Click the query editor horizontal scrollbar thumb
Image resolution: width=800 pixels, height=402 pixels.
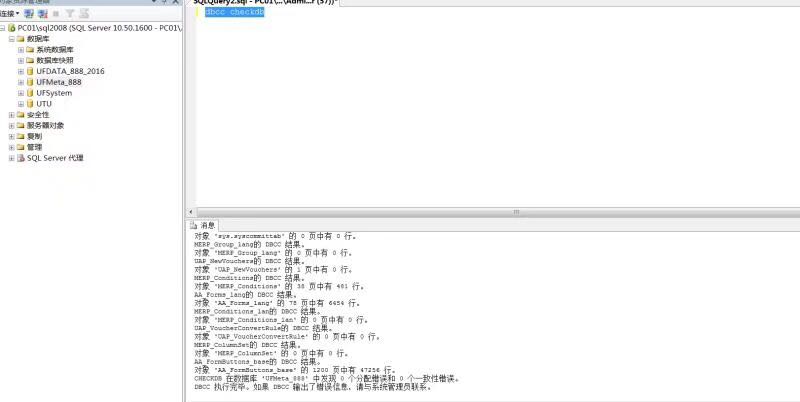pyautogui.click(x=497, y=212)
